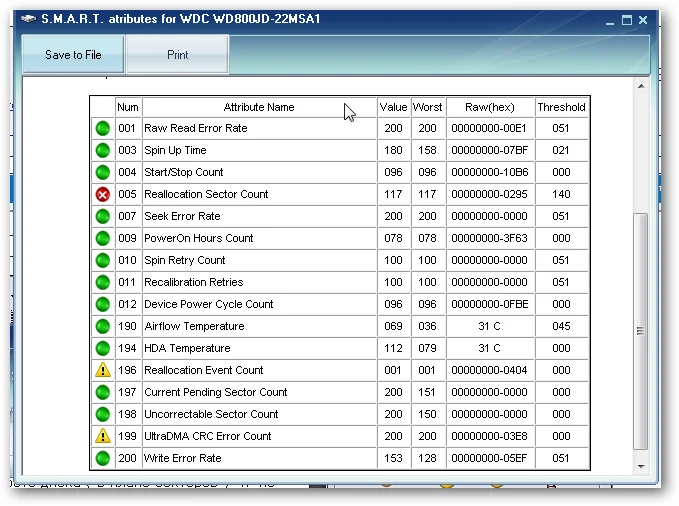Select the PowerOn Hours Count text
Image resolution: width=679 pixels, height=506 pixels.
(199, 238)
